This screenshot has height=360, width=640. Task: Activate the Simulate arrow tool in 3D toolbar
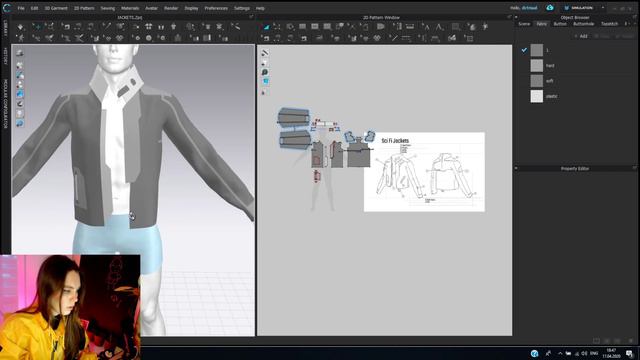(20, 27)
